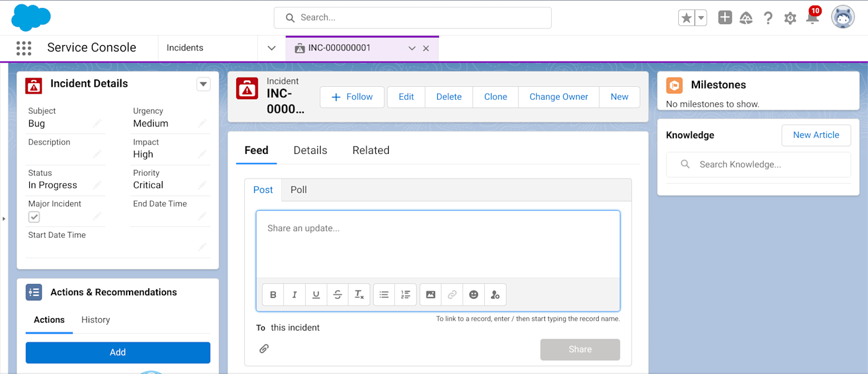Open the user profile avatar
The image size is (868, 374).
[843, 17]
